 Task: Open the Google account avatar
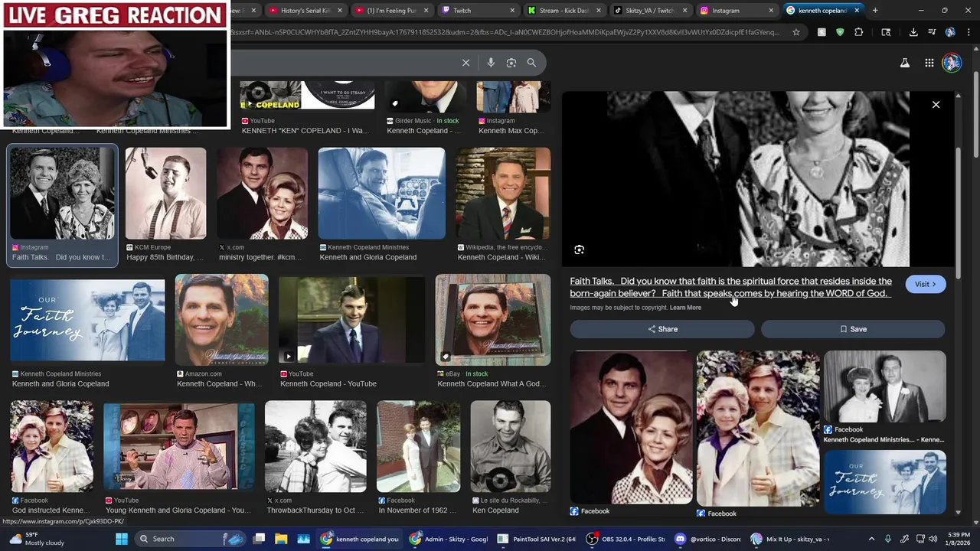click(952, 63)
